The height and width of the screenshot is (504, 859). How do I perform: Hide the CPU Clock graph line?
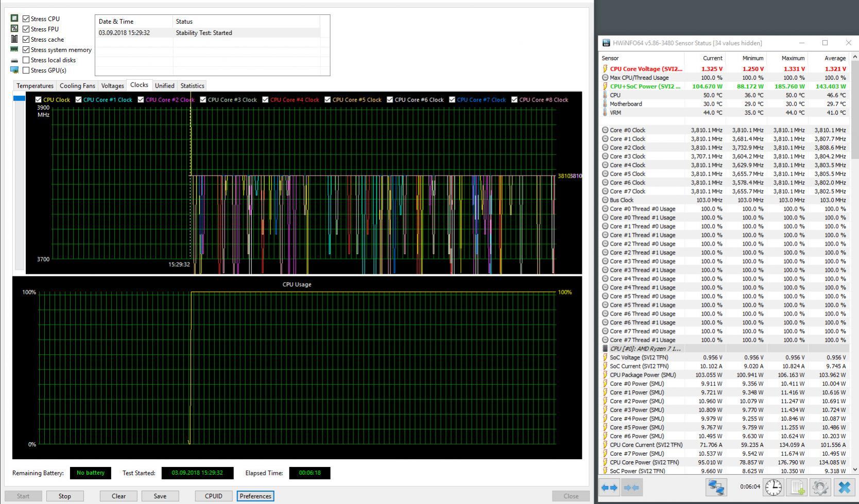[x=38, y=99]
